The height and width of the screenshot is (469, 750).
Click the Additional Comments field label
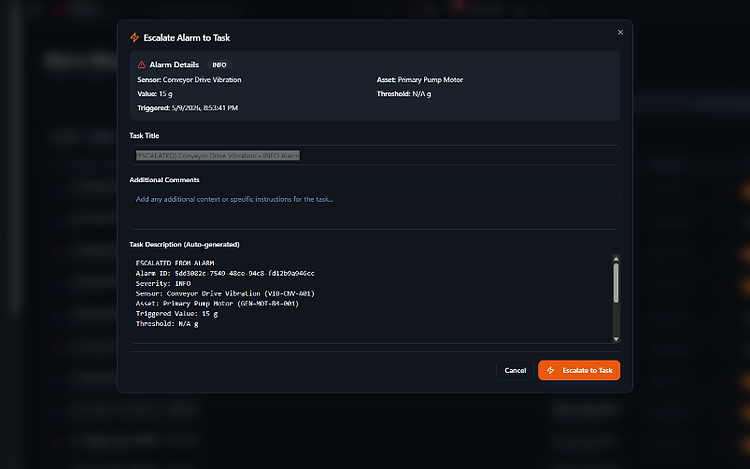point(164,180)
